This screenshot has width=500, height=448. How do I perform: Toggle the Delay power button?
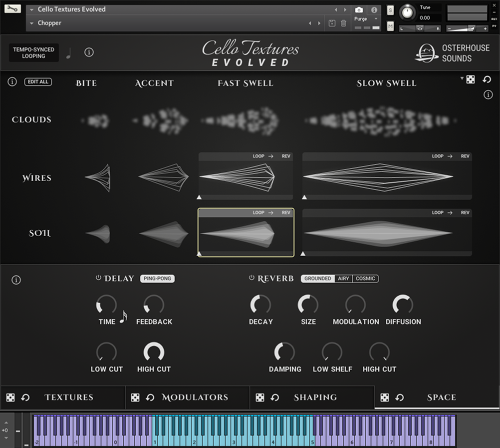98,278
